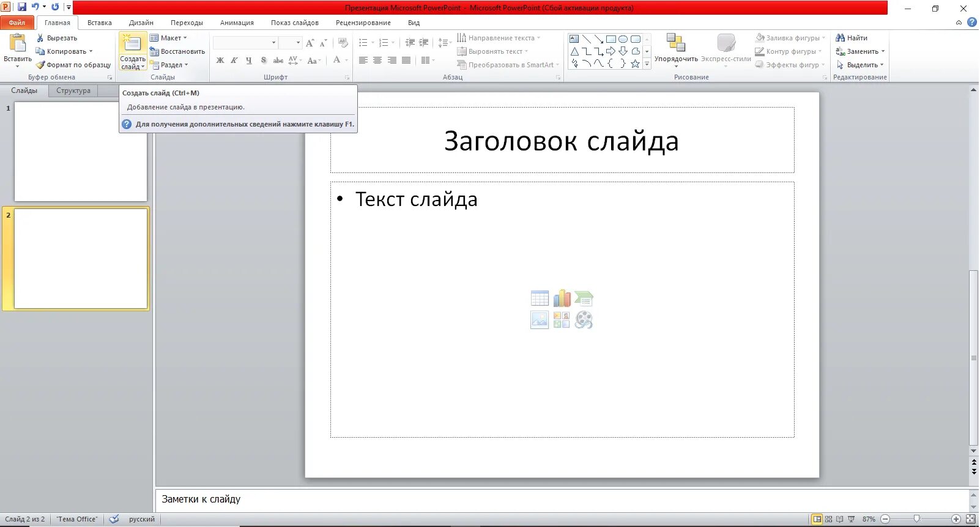Toggle Italic (К) formatting

[234, 61]
